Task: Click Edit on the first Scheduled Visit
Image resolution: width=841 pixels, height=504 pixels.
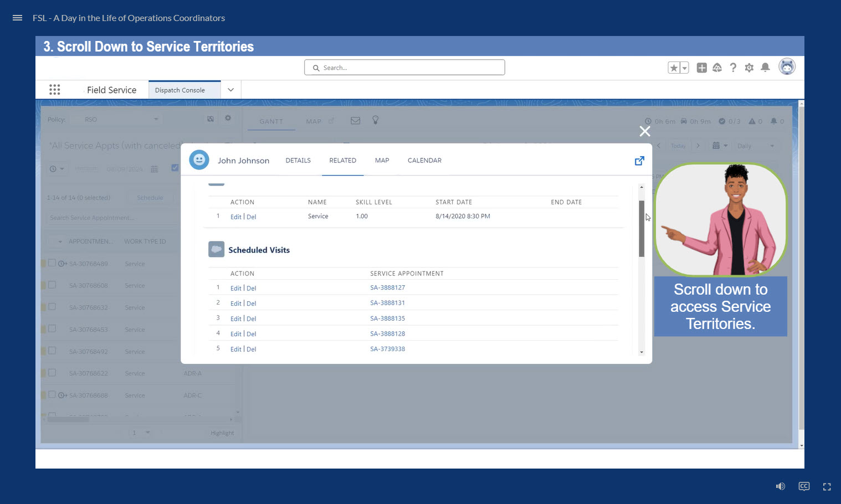Action: point(235,288)
